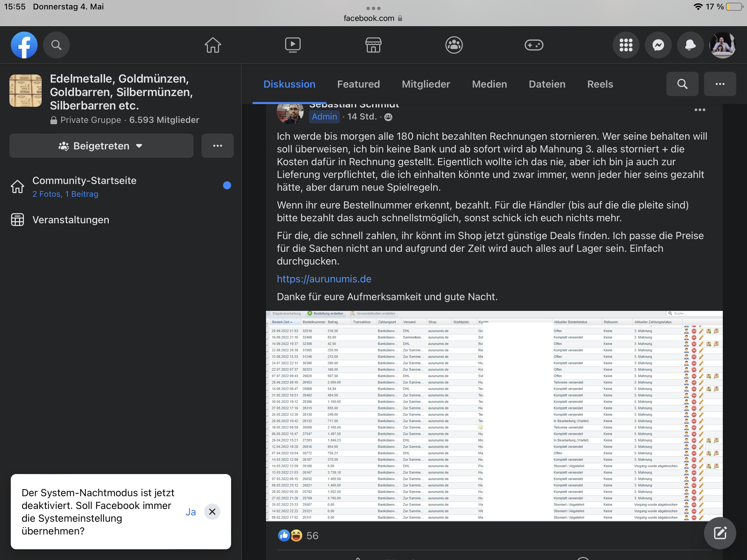Open group options three-dot button beside Beigetreten
Viewport: 747px width, 560px height.
coord(217,146)
